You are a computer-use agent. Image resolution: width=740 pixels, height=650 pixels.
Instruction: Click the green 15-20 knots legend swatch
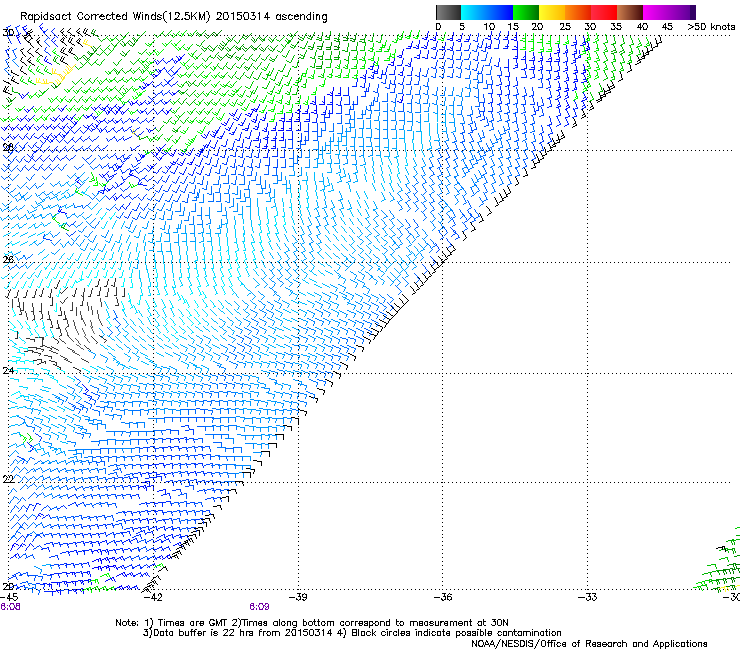tap(526, 12)
